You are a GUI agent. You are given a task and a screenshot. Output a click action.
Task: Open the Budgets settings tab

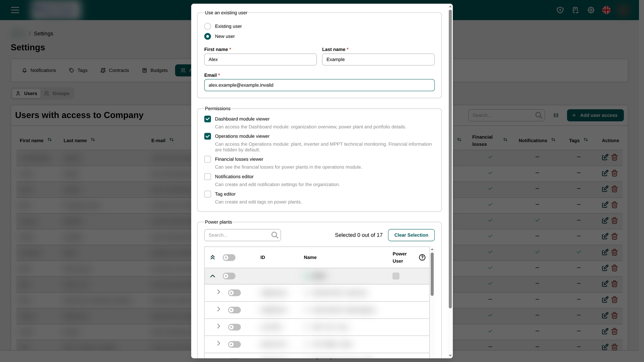click(155, 70)
